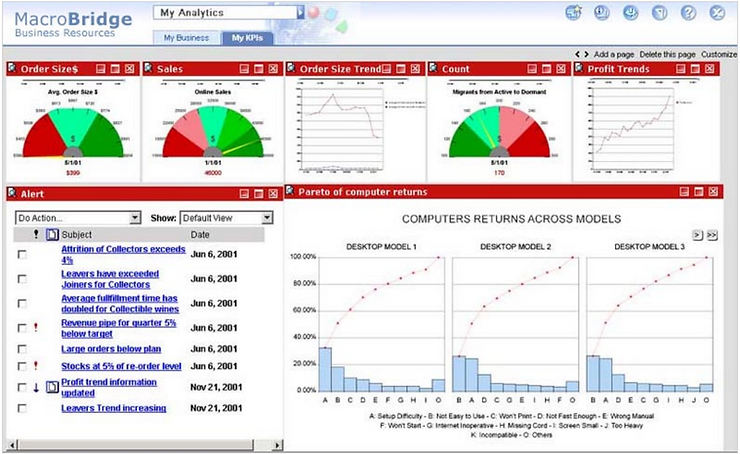
Task: Click priority exclamation column header
Action: tap(35, 234)
